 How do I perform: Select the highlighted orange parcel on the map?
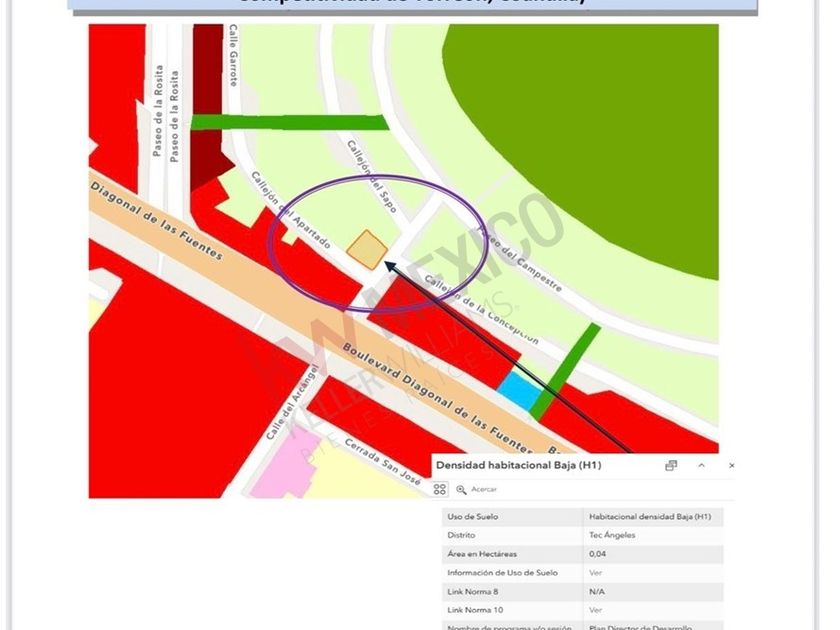[367, 249]
